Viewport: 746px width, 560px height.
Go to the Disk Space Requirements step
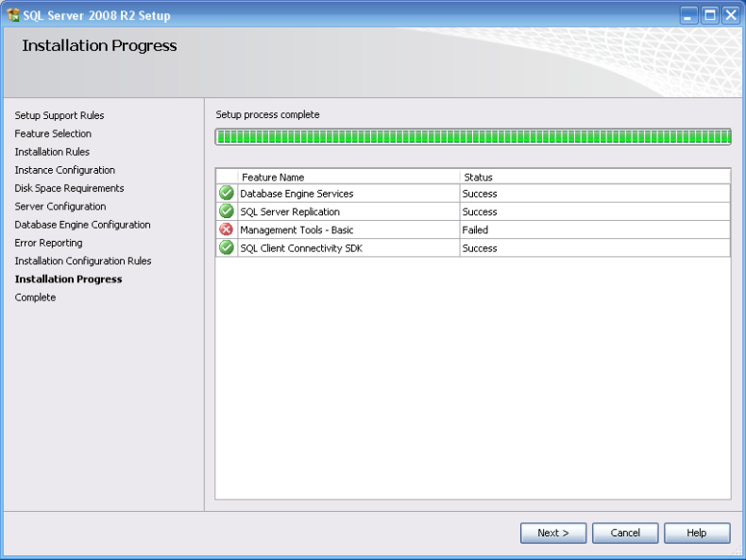pos(69,188)
